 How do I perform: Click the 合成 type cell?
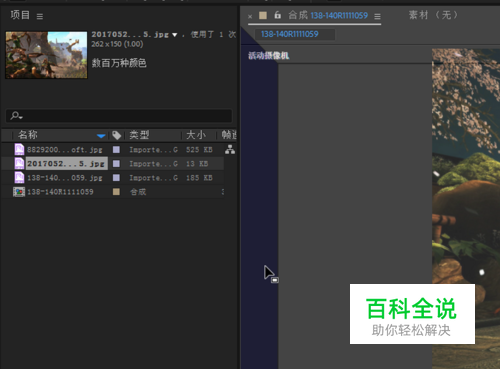point(138,192)
